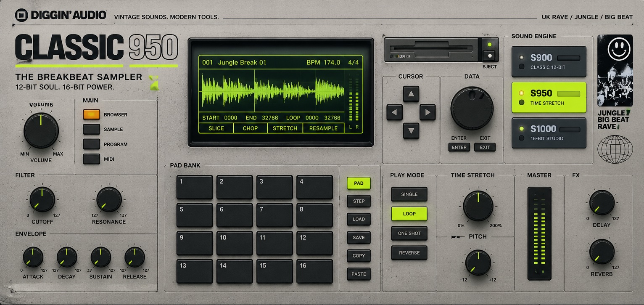Trigger pad 1 in the Pad Bank
The height and width of the screenshot is (305, 644).
tap(195, 187)
